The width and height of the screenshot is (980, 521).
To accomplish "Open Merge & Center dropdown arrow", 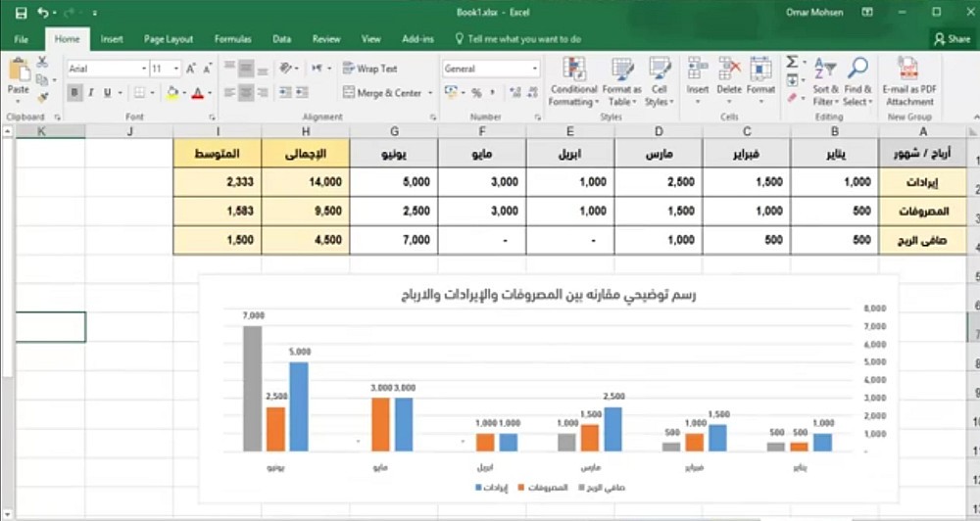I will [x=430, y=93].
